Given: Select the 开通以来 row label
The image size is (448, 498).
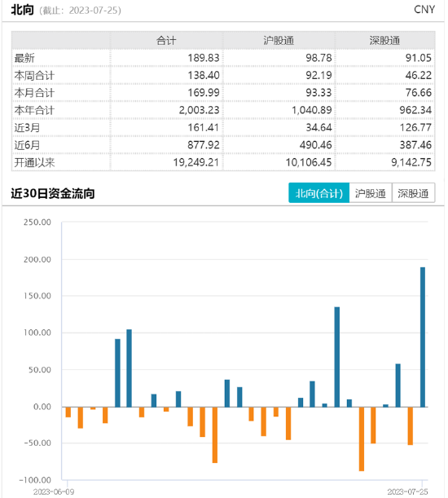Looking at the screenshot, I should [34, 162].
